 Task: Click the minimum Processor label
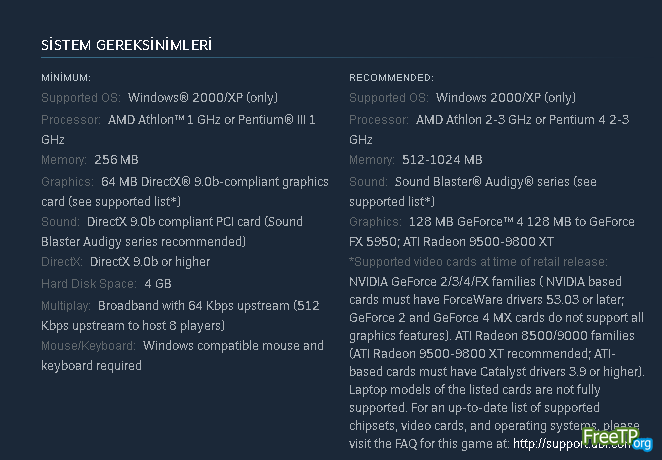click(71, 119)
